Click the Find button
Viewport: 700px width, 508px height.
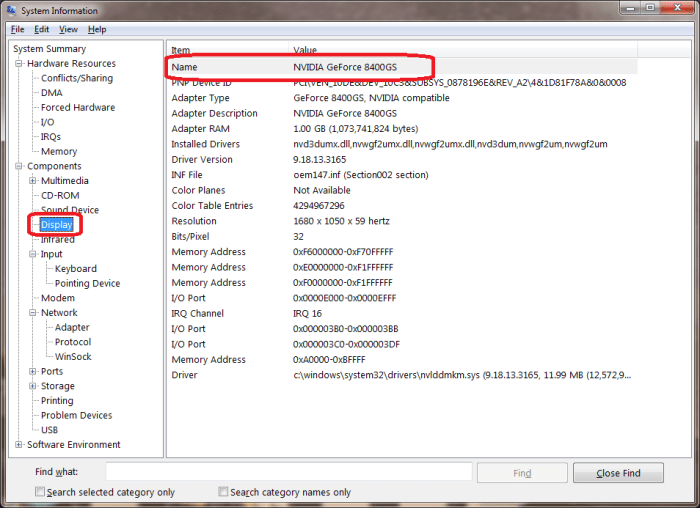522,473
